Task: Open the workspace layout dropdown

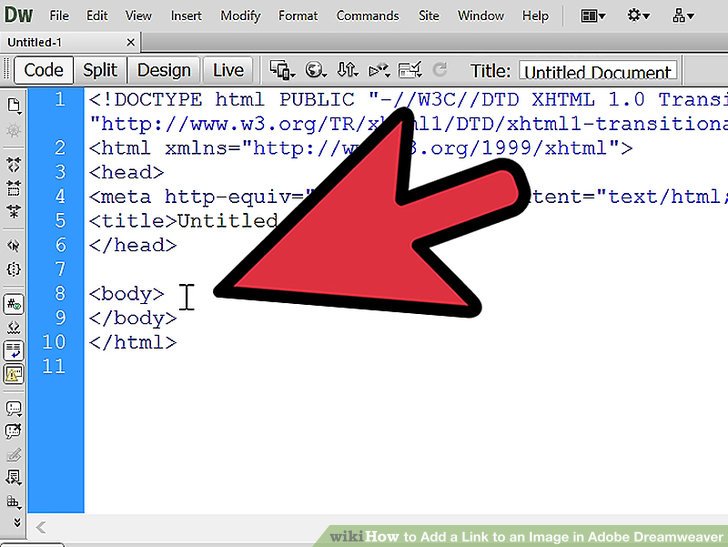Action: pos(594,16)
